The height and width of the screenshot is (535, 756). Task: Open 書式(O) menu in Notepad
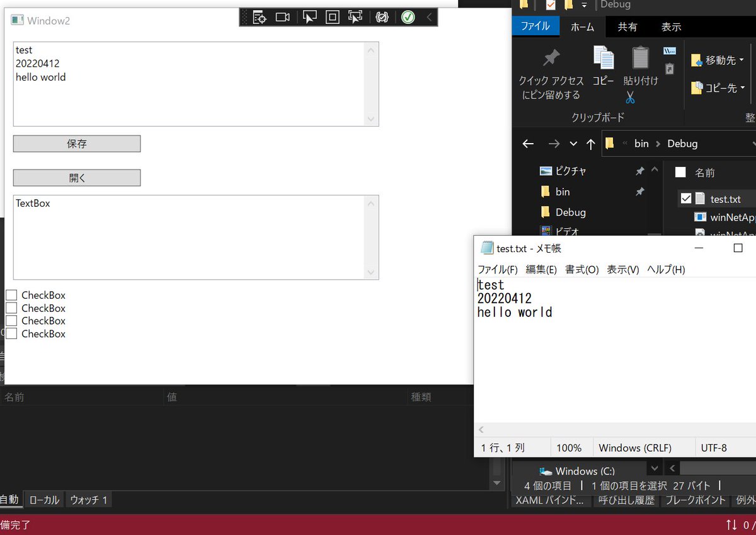582,270
